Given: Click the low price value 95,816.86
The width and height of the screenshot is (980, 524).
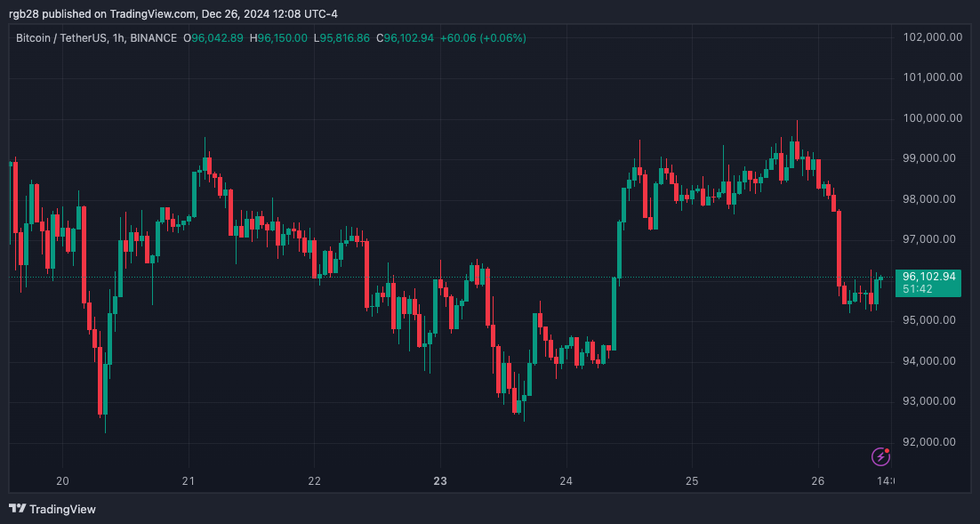Looking at the screenshot, I should (x=347, y=38).
